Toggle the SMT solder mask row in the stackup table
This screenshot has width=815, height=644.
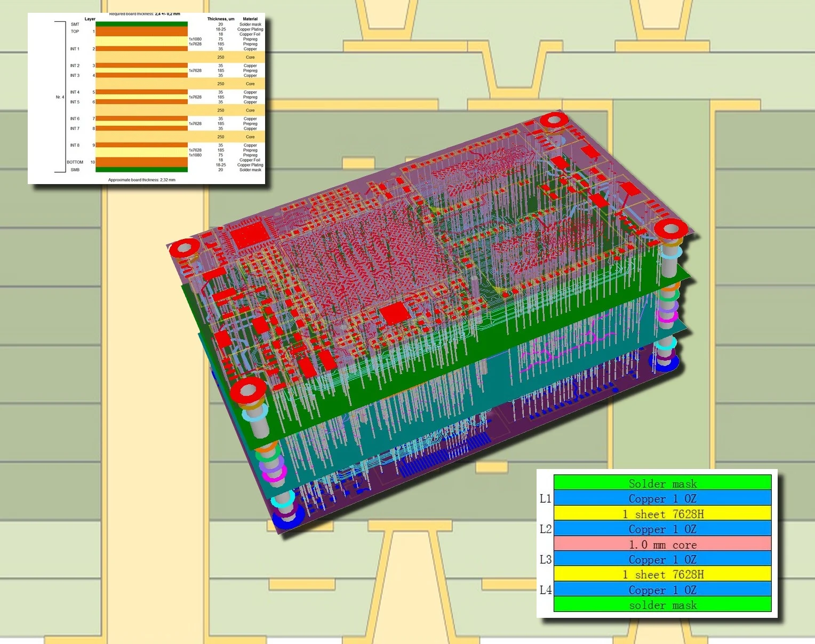tap(75, 24)
